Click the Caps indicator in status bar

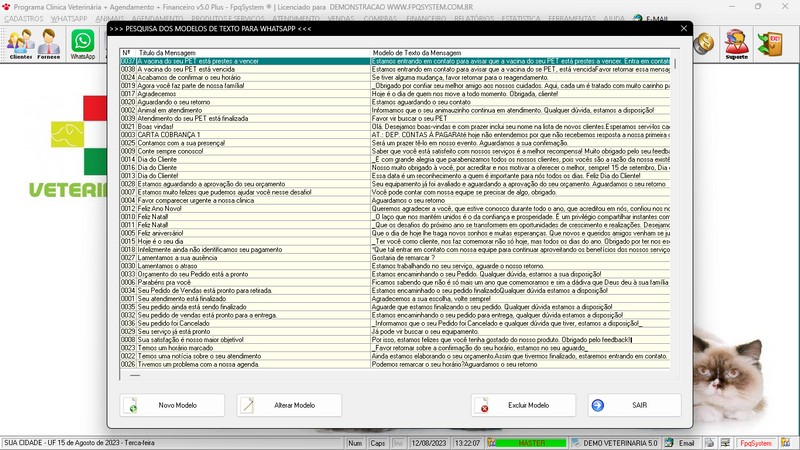click(378, 443)
